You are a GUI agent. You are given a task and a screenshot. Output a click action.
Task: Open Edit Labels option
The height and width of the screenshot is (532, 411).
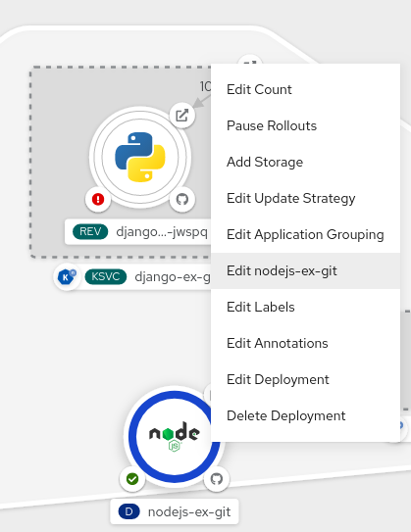point(305,307)
